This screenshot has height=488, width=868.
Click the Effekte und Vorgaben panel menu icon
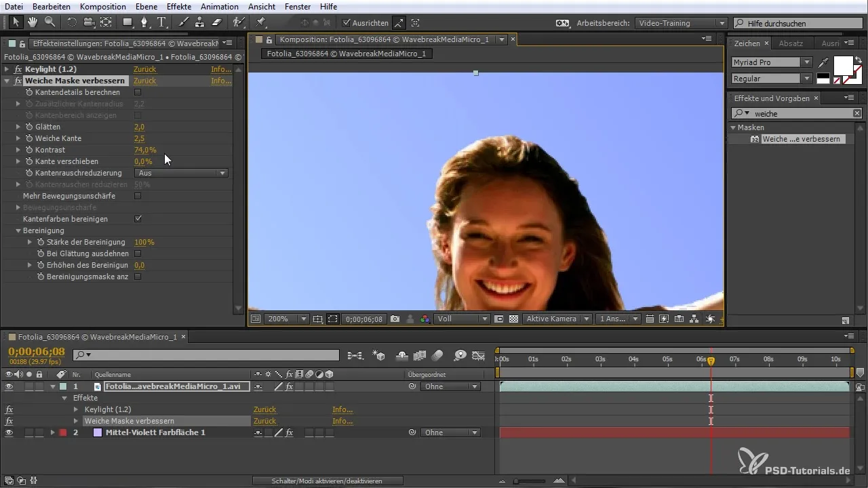pos(850,98)
